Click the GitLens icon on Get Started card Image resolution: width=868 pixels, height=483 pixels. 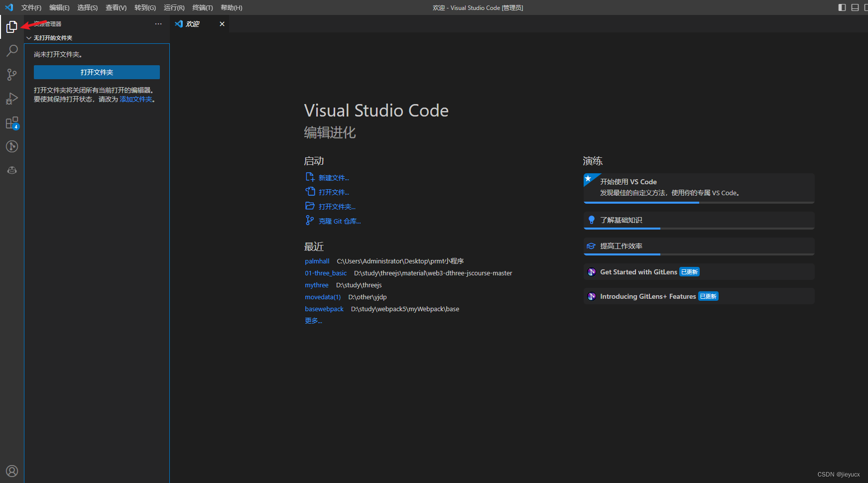[x=592, y=272]
